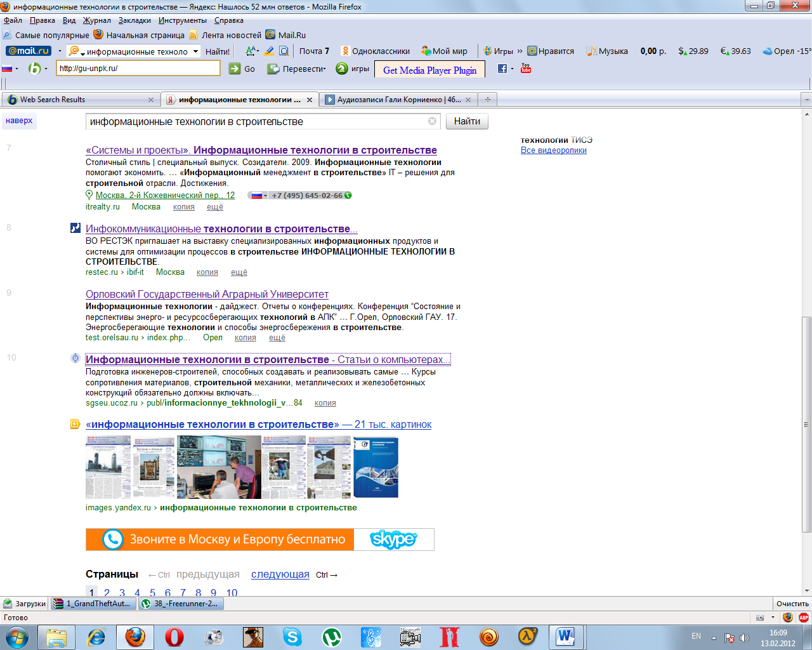
Task: Open the Правка menu
Action: pyautogui.click(x=43, y=20)
